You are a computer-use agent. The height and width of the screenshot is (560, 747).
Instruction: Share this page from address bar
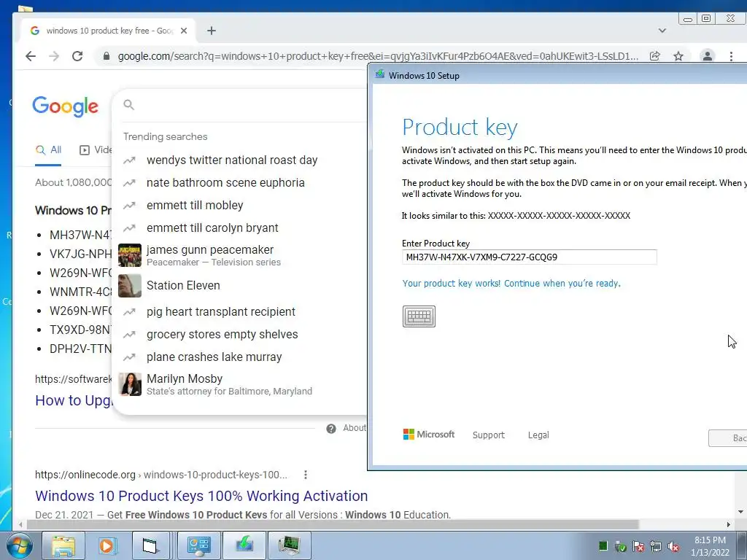click(655, 56)
